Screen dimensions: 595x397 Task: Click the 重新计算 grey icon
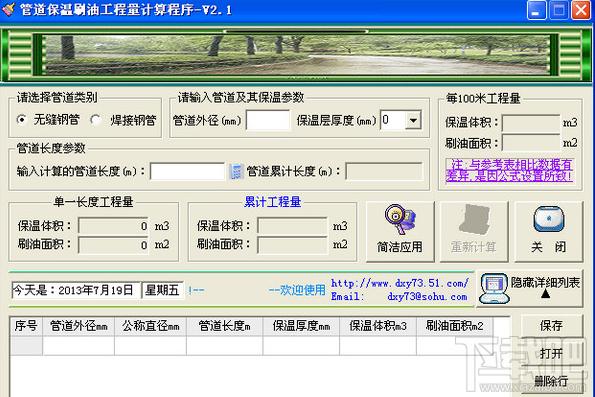point(474,219)
